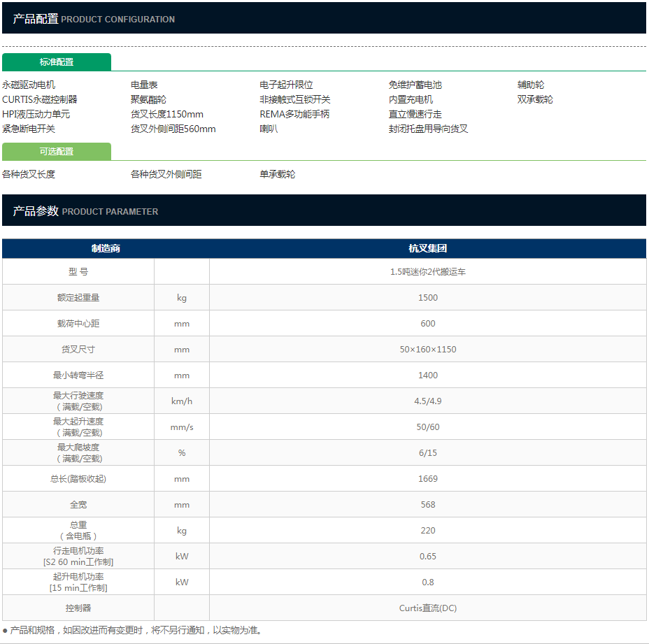The image size is (649, 644).
Task: Click the 各种货叉长度 optional item
Action: pyautogui.click(x=29, y=174)
